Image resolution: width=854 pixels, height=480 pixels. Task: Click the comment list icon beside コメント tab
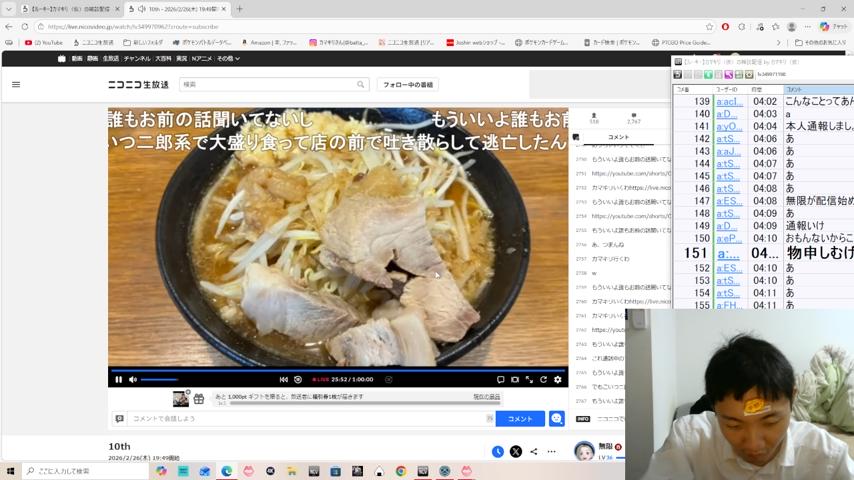click(x=576, y=137)
